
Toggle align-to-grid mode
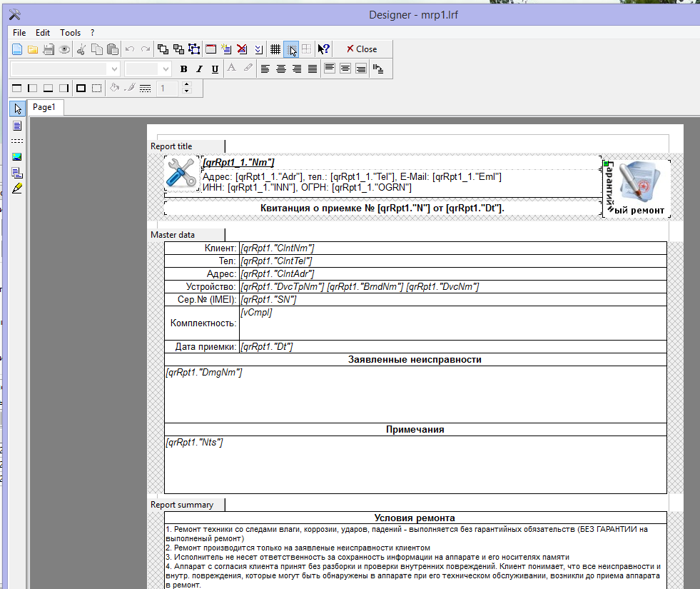point(291,49)
